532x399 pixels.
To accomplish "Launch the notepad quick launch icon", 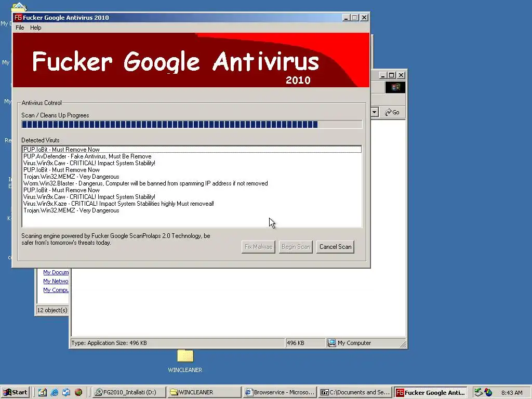I will [43, 393].
